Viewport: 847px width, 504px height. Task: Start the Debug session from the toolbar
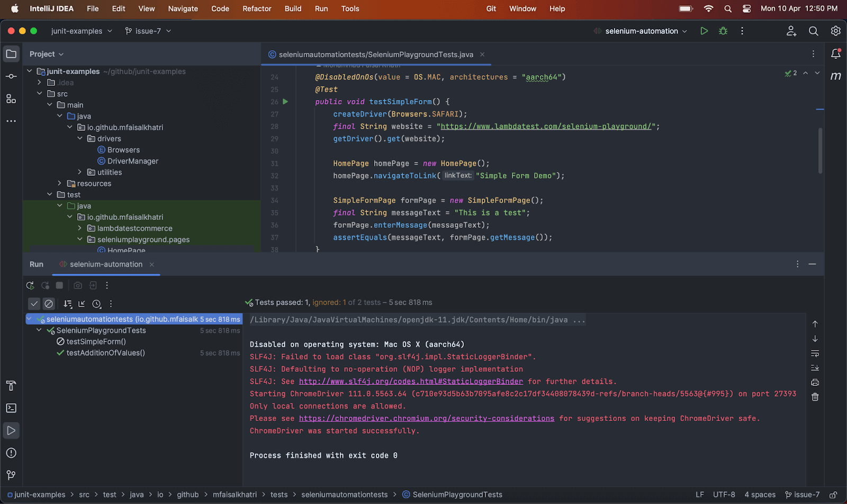[723, 31]
